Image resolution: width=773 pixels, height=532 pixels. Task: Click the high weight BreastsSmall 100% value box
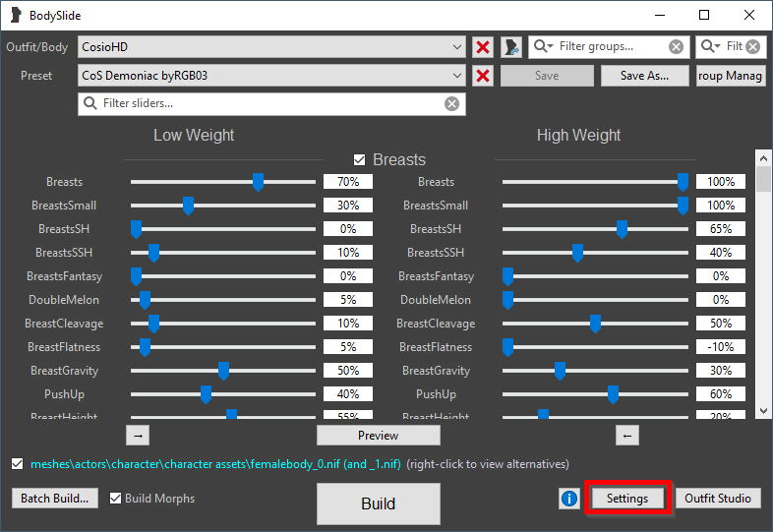(721, 206)
